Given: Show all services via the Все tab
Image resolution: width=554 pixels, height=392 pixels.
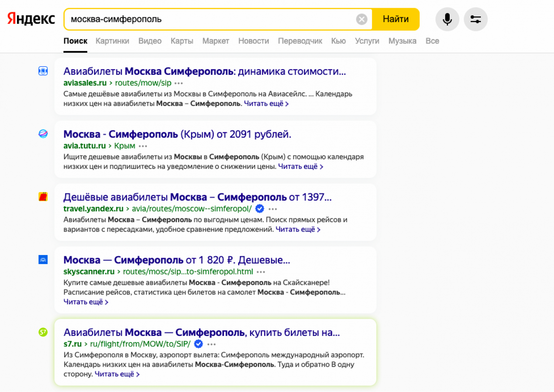Looking at the screenshot, I should pyautogui.click(x=432, y=41).
